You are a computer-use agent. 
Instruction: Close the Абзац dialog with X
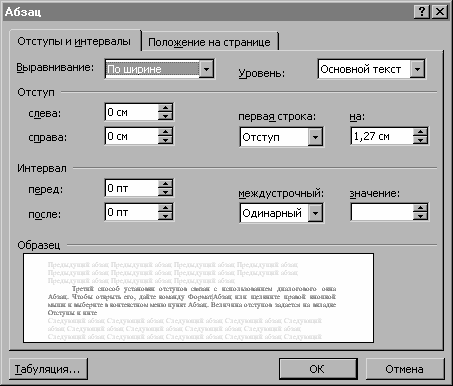pos(440,12)
